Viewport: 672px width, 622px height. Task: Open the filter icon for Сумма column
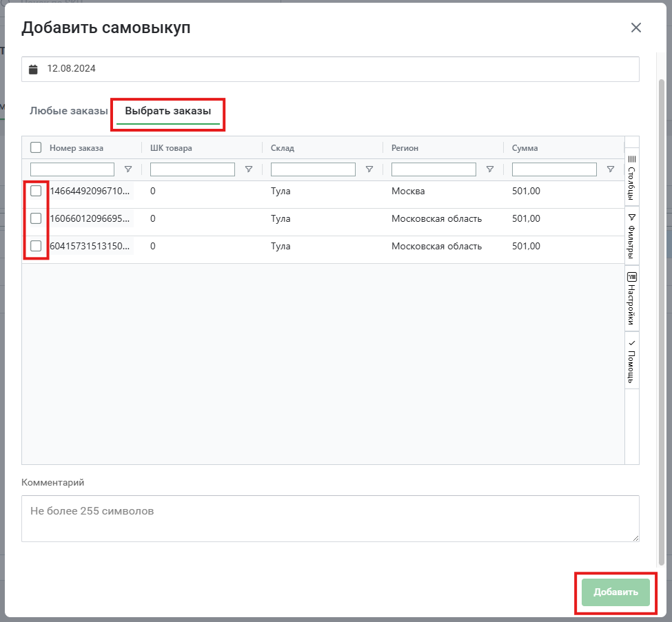(611, 169)
